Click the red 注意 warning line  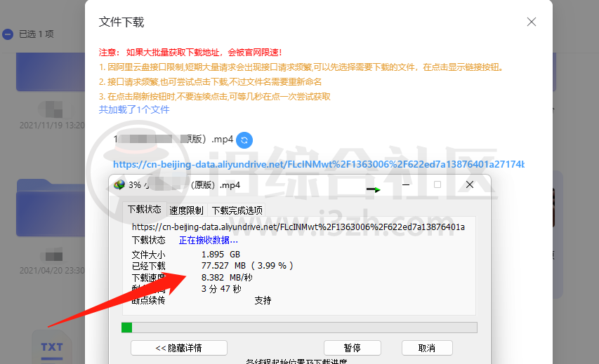click(x=190, y=53)
